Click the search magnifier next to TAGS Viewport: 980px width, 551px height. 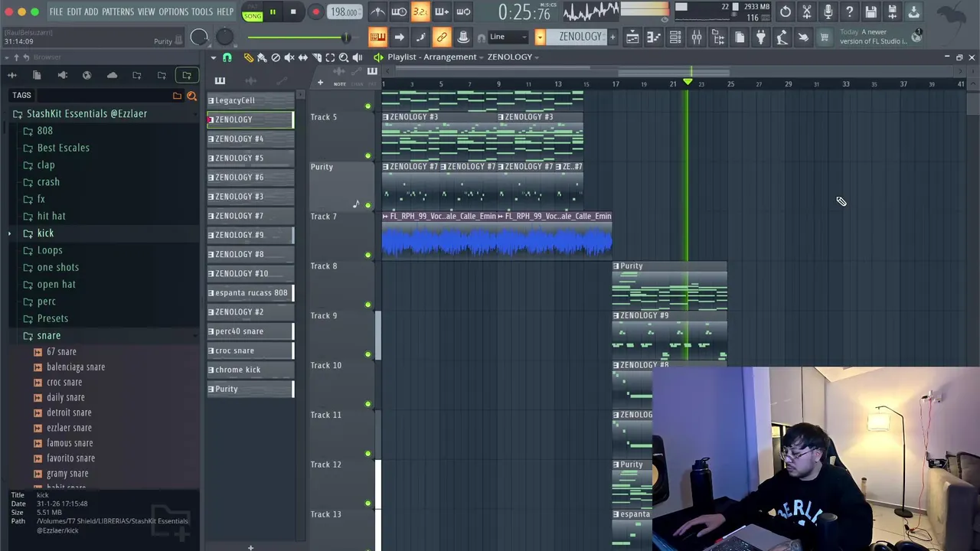tap(191, 96)
